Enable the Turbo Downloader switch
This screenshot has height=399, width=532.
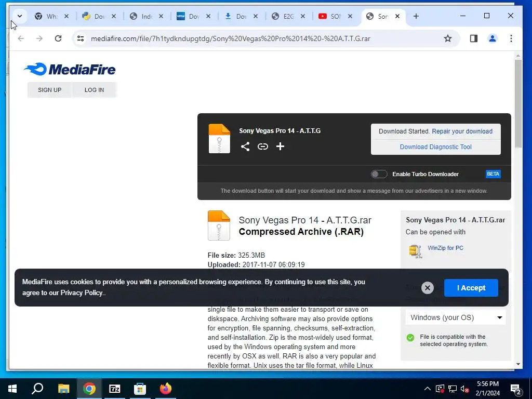pyautogui.click(x=379, y=174)
